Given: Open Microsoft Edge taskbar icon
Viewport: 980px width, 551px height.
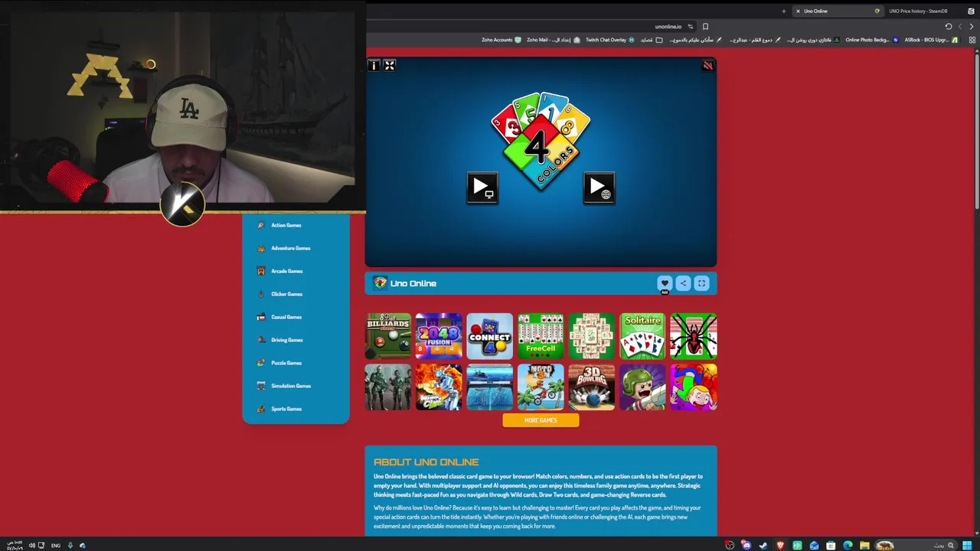Looking at the screenshot, I should click(848, 545).
